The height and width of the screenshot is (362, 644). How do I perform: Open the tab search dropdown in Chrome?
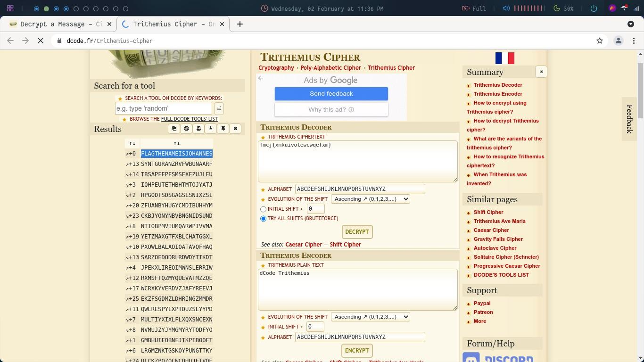[x=631, y=24]
